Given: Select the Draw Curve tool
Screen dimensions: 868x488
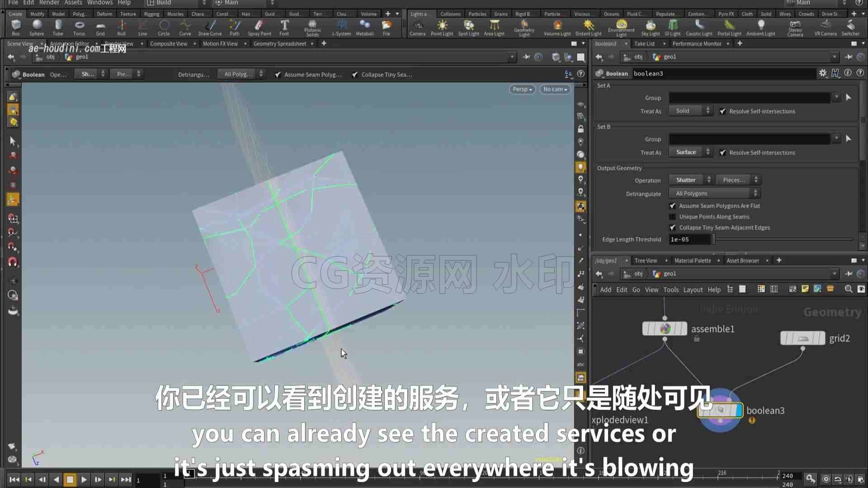Looking at the screenshot, I should [210, 28].
